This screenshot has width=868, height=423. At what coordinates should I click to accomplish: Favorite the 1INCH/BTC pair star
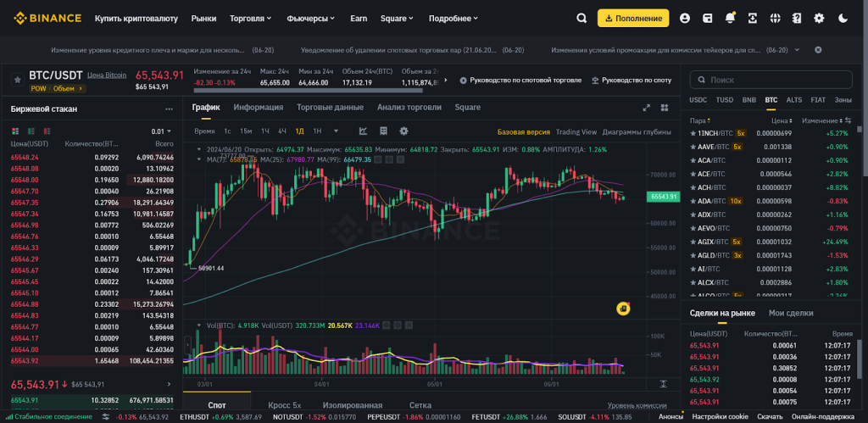pyautogui.click(x=693, y=133)
